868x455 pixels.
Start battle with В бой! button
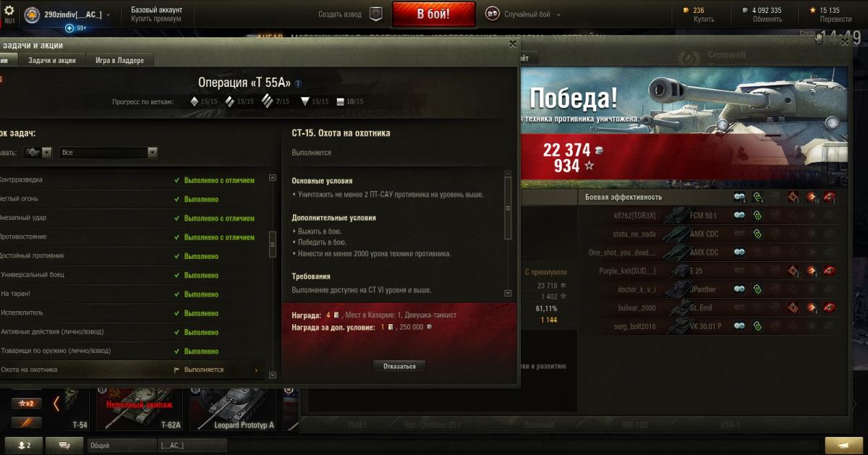coord(434,14)
